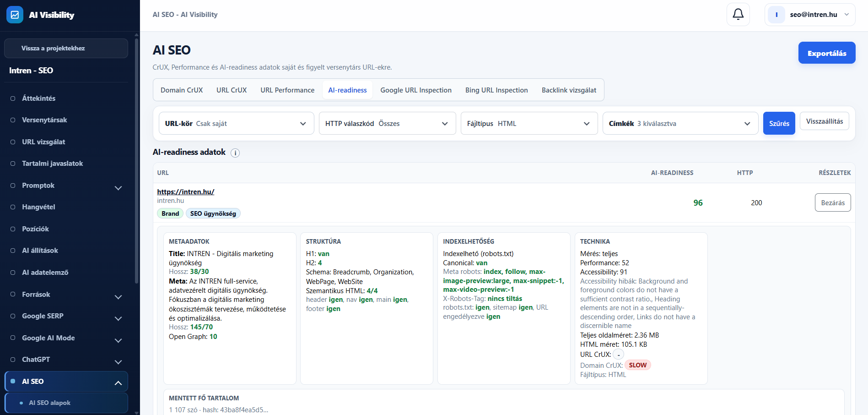868x415 pixels.
Task: Open the seo@intren.hu account menu chevron
Action: coord(846,15)
